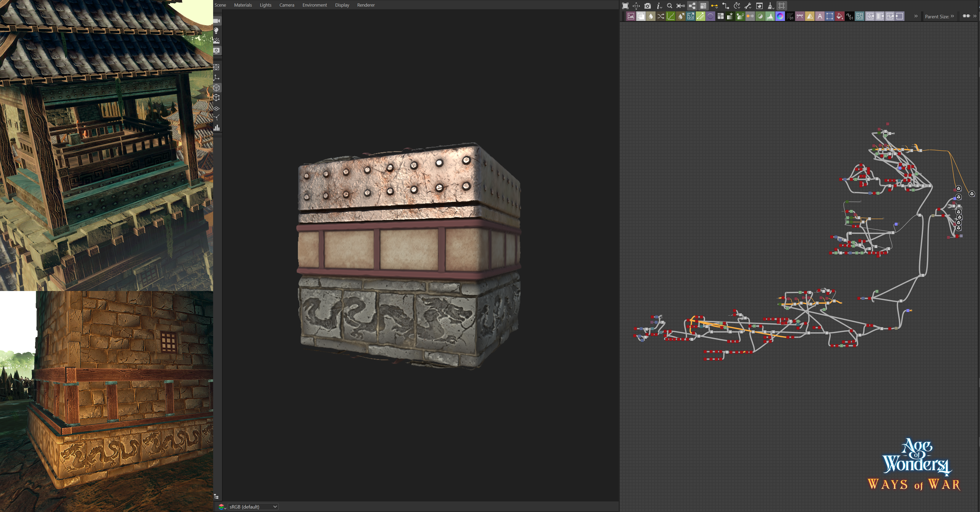
Task: Click the magnifier search icon in graph toolbar
Action: coord(670,6)
